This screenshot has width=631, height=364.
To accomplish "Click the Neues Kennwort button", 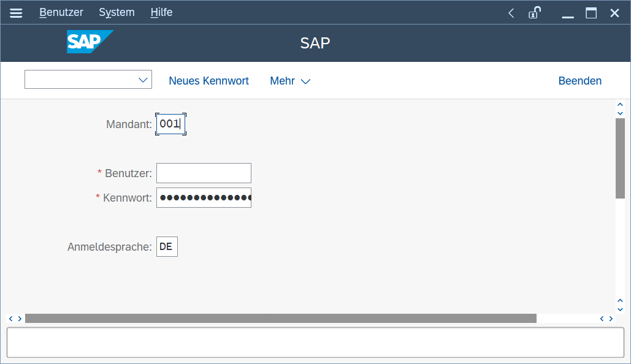I will click(208, 81).
